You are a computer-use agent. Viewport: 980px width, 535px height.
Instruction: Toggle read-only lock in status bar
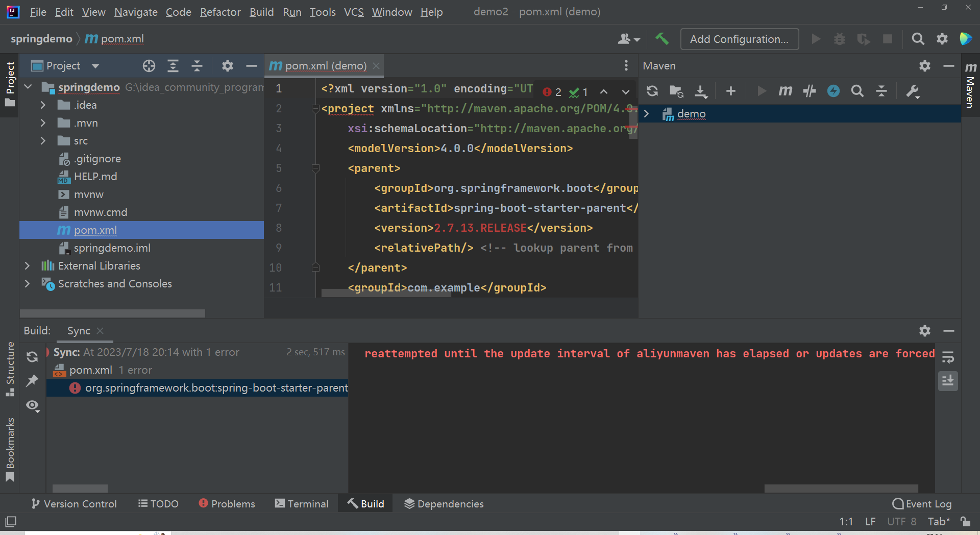[x=965, y=521]
